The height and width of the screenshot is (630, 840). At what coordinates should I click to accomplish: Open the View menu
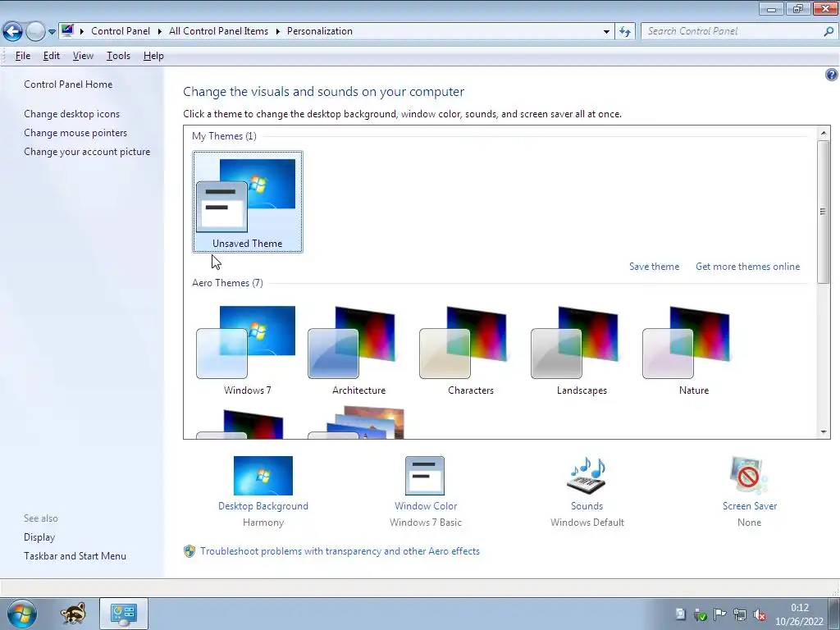(x=83, y=56)
